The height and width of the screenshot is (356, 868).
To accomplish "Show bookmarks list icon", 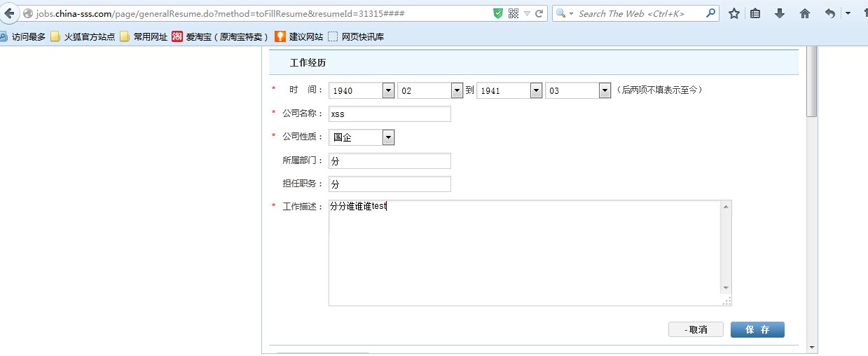I will tap(756, 13).
